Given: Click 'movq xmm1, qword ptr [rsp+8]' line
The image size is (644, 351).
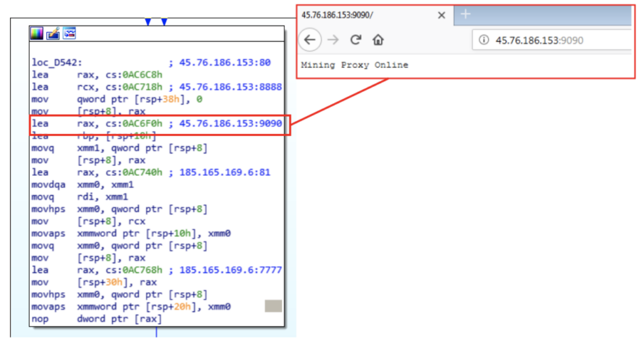Looking at the screenshot, I should pyautogui.click(x=119, y=148).
